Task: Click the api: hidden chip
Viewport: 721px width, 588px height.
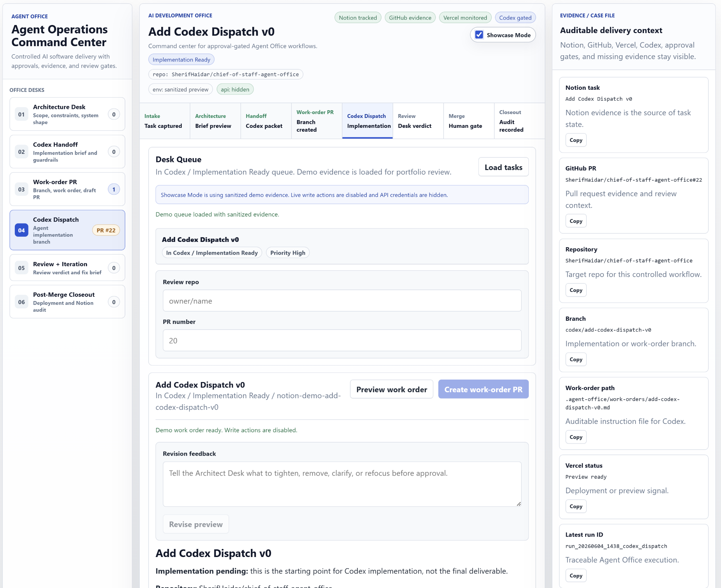Action: click(235, 89)
